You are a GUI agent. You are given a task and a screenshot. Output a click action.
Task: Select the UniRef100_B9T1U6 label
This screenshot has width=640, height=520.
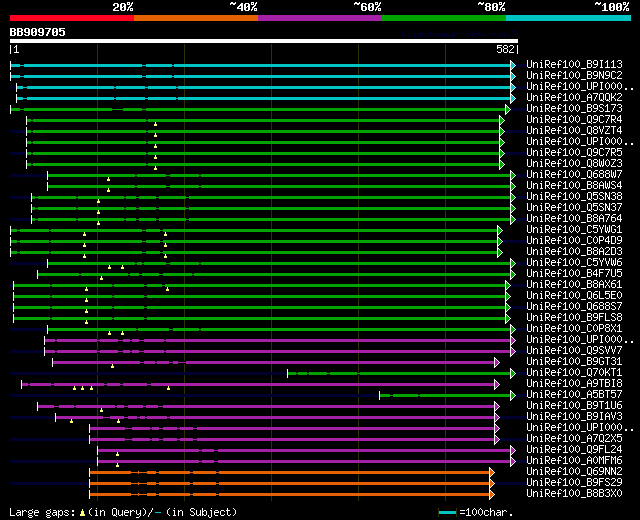[x=574, y=406]
